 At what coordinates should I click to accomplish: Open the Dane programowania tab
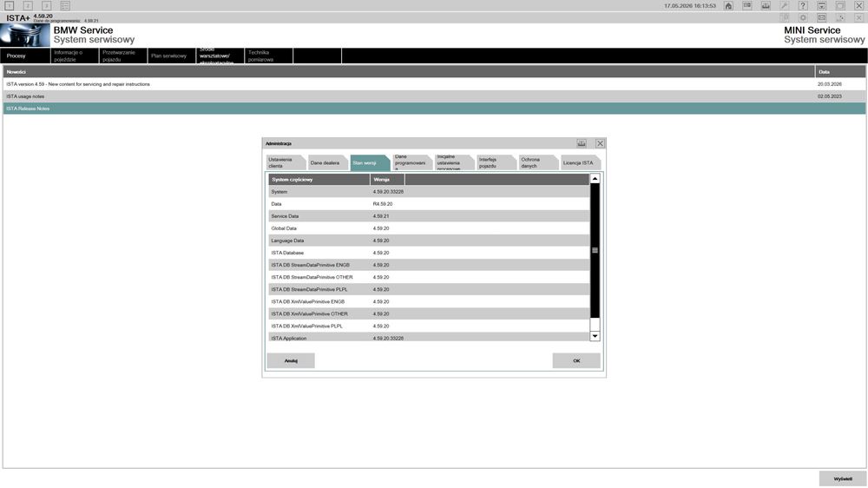[x=411, y=163]
